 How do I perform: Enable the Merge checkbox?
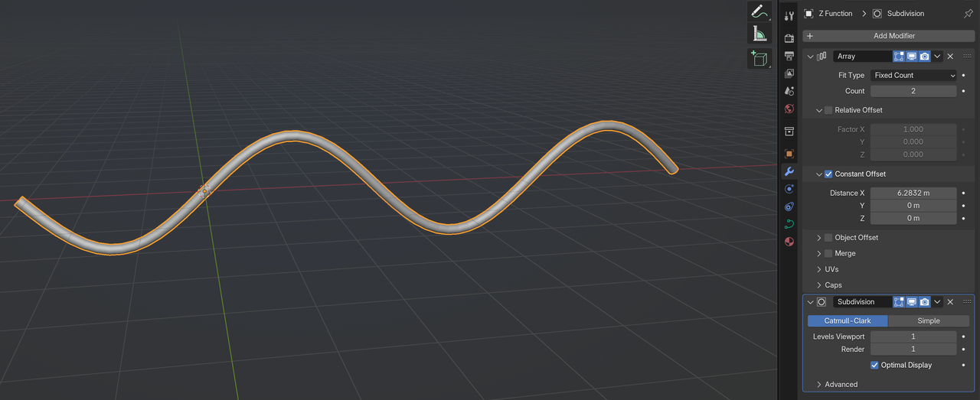tap(828, 254)
